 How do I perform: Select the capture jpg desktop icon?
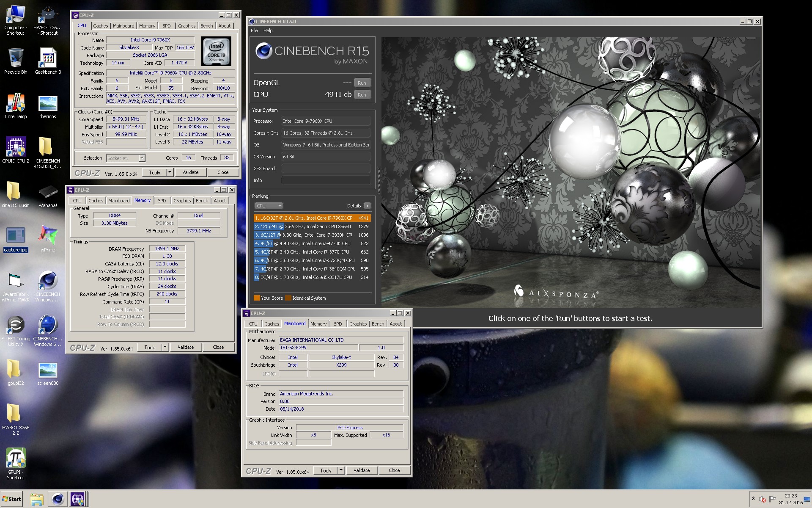click(x=16, y=239)
